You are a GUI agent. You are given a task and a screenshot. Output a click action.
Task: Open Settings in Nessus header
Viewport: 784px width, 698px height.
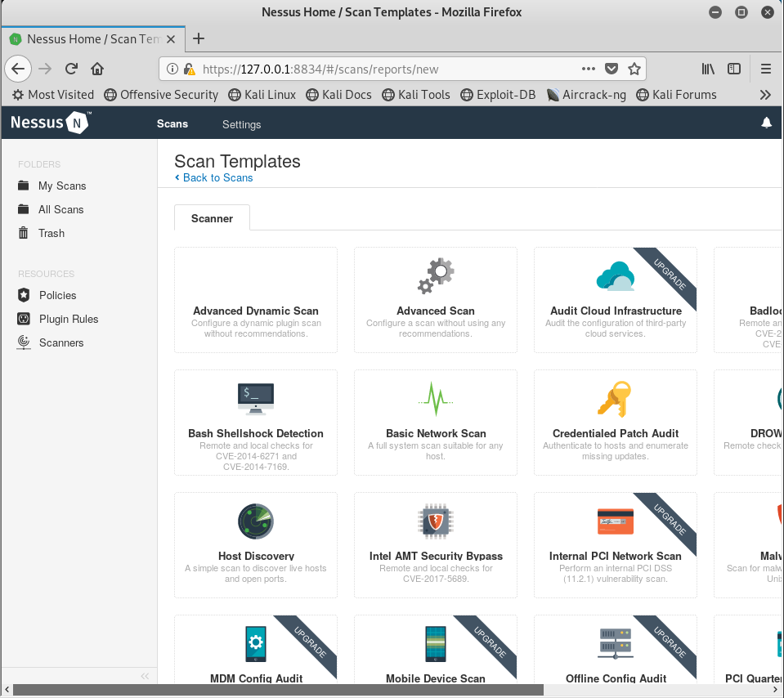pos(241,124)
